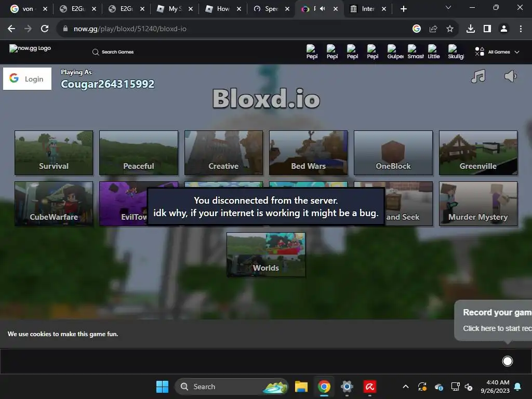Image resolution: width=532 pixels, height=399 pixels.
Task: Select the Murder Mystery game mode
Action: coord(478,204)
